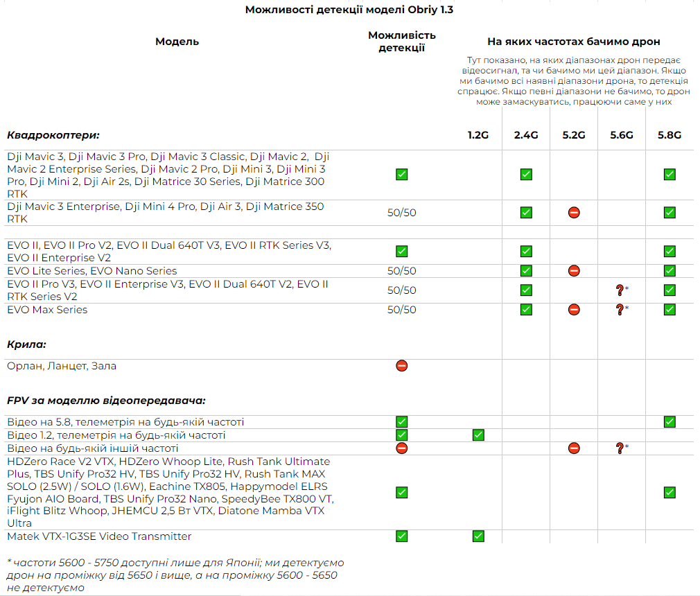Click the Можливість детекції column header
Screen dimensions: 700x596
[401, 42]
